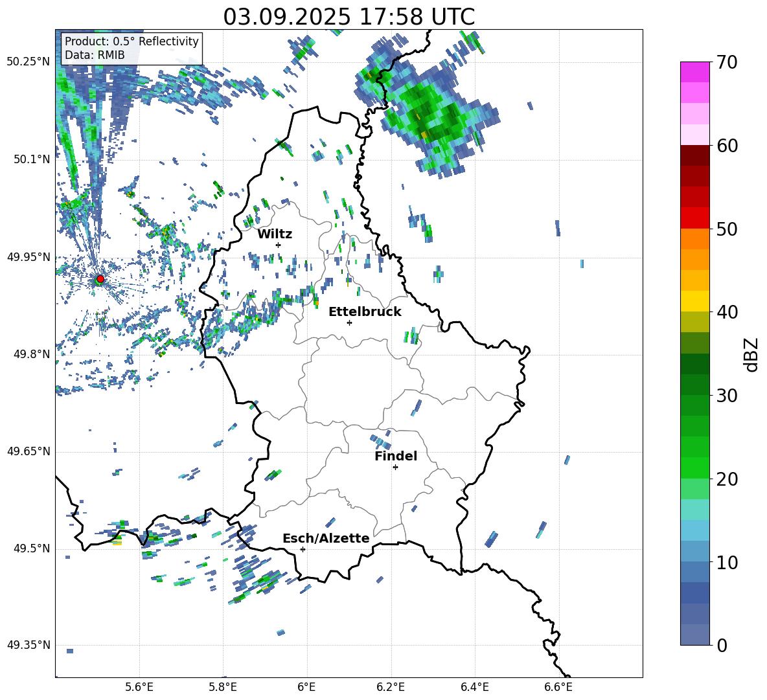The image size is (767, 700).
Task: Click the dBZ colorbar axis label
Action: pyautogui.click(x=752, y=354)
